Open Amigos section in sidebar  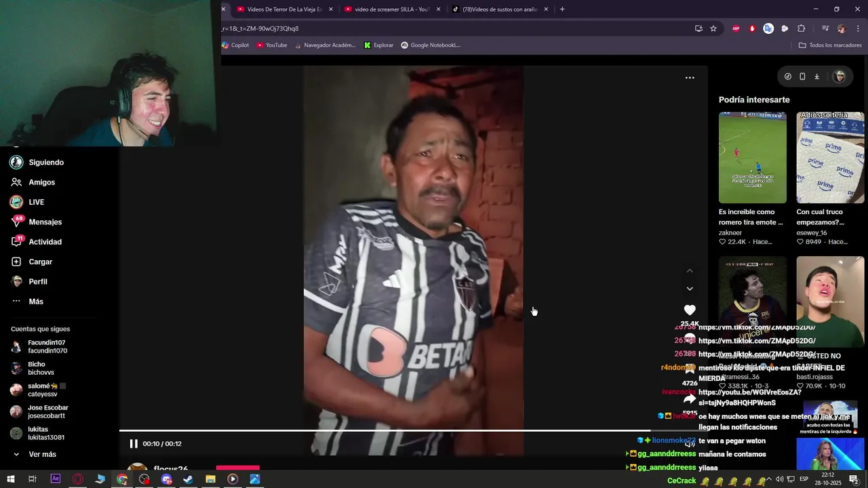point(33,182)
